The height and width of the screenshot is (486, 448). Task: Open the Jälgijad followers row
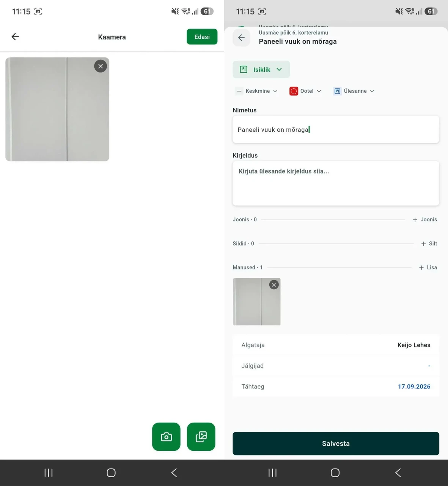[336, 366]
